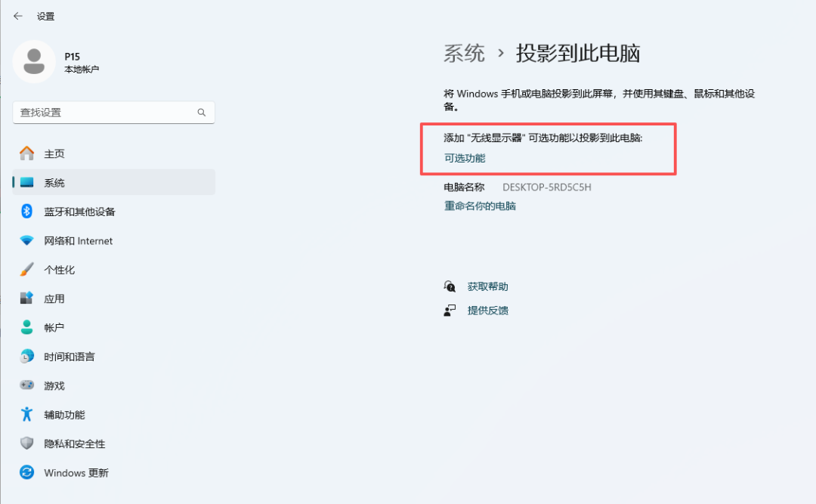Open the 可选功能 link
The width and height of the screenshot is (816, 504).
coord(465,158)
